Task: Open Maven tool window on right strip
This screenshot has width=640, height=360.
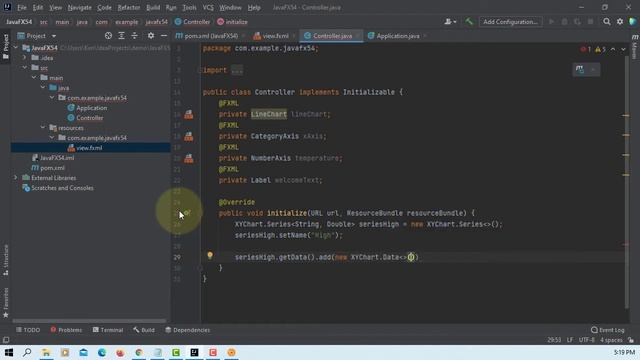Action: point(635,47)
